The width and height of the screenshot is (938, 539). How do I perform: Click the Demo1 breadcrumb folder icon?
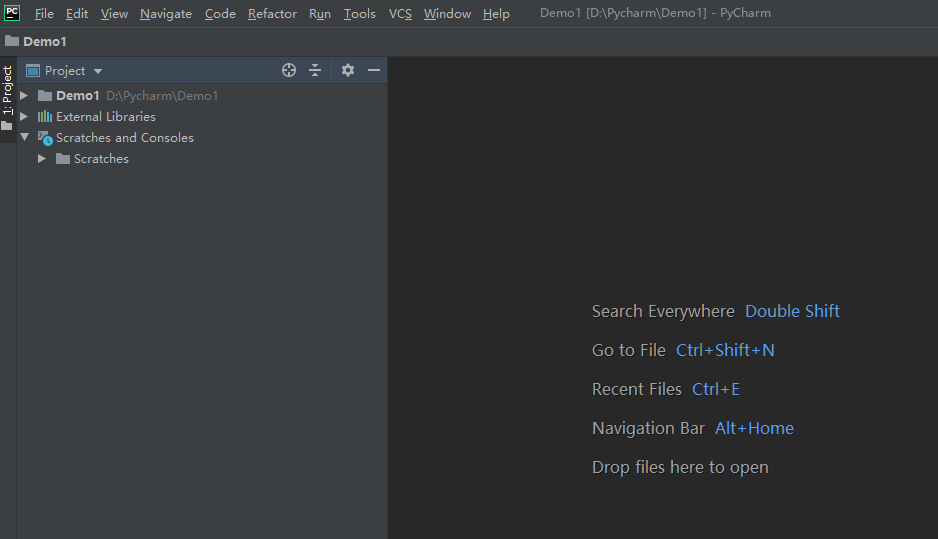(12, 41)
